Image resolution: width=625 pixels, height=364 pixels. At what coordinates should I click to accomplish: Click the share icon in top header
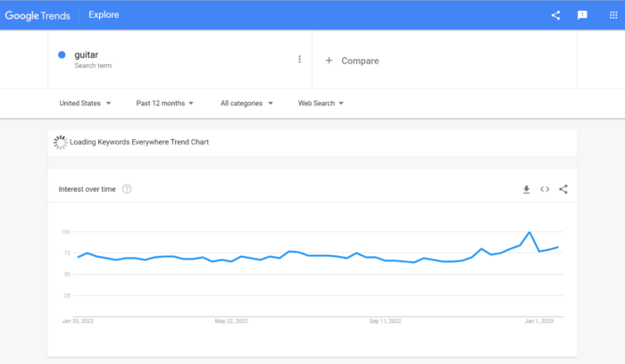point(555,14)
